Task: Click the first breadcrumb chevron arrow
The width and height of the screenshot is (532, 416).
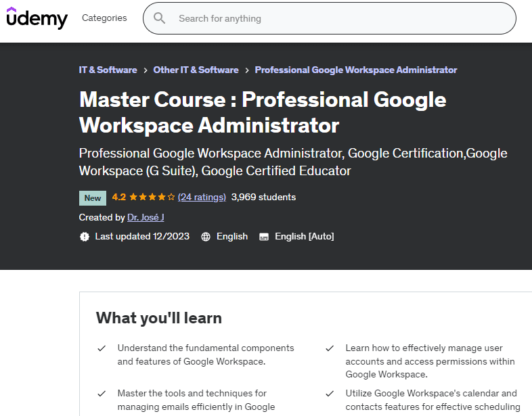Action: pyautogui.click(x=146, y=70)
